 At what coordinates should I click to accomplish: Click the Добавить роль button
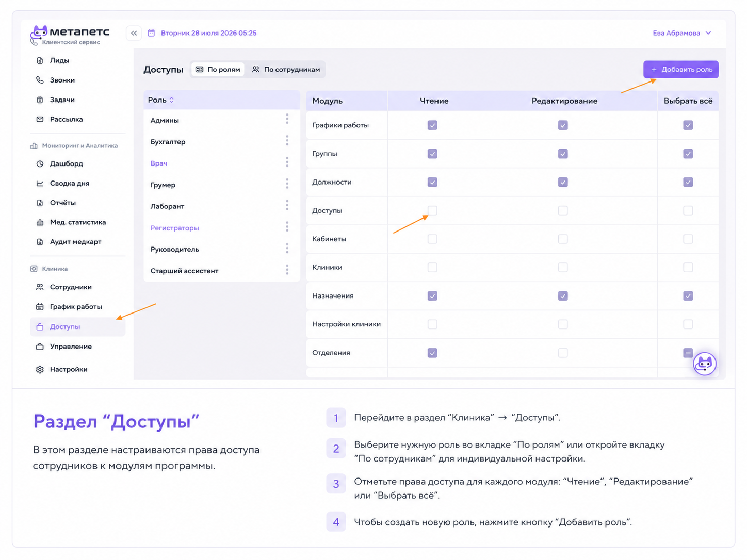(681, 70)
